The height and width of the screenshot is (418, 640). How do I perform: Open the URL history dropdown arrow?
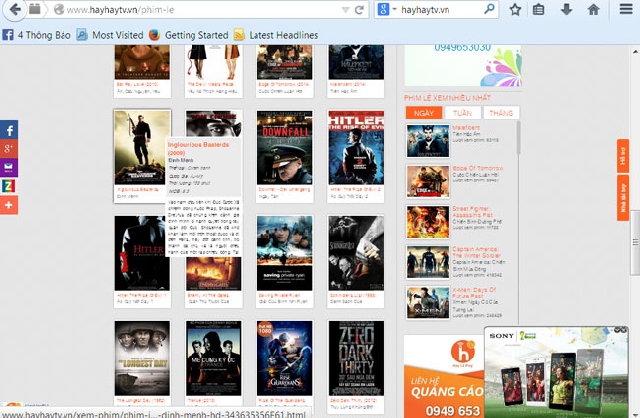[345, 10]
